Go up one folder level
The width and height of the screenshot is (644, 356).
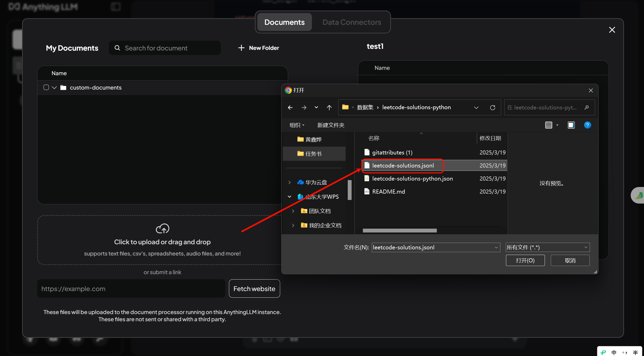329,107
